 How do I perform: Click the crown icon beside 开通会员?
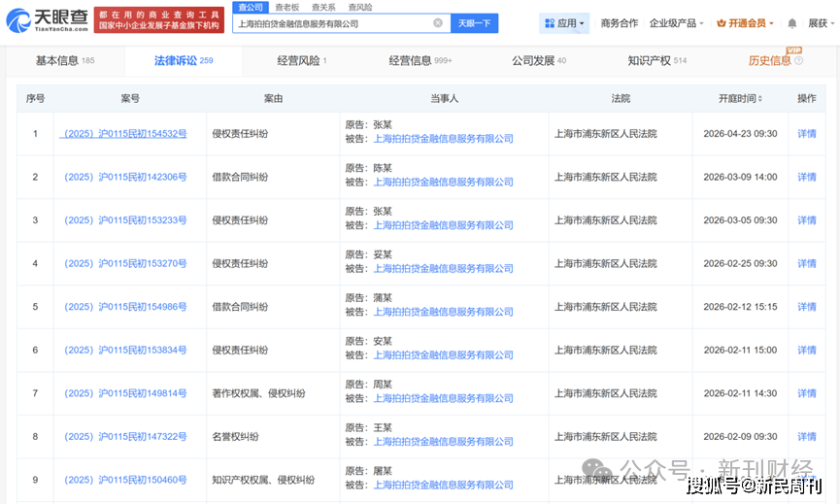click(722, 23)
